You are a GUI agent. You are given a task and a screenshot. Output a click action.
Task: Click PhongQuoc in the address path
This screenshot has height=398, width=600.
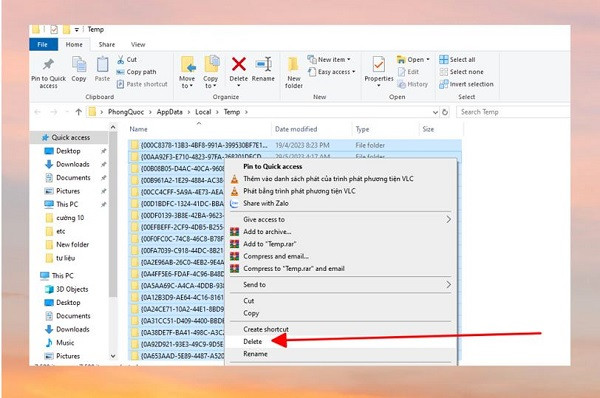tap(126, 112)
